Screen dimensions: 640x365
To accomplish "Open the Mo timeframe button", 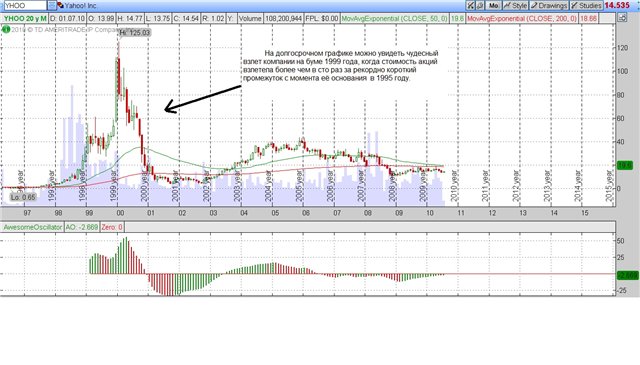I will click(493, 6).
